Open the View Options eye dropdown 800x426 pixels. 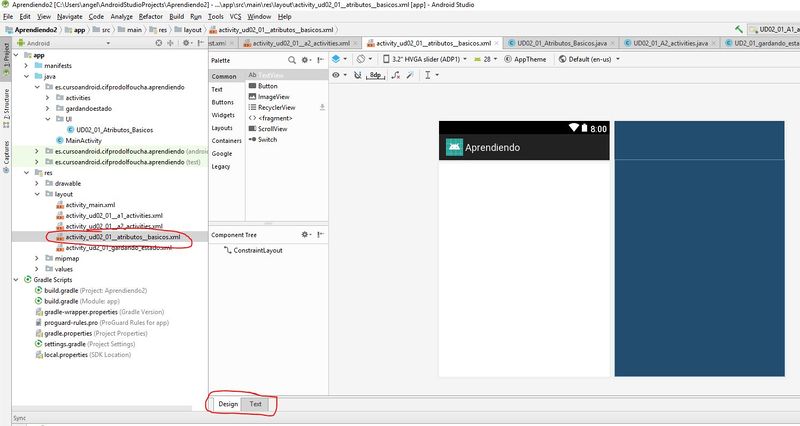(339, 75)
